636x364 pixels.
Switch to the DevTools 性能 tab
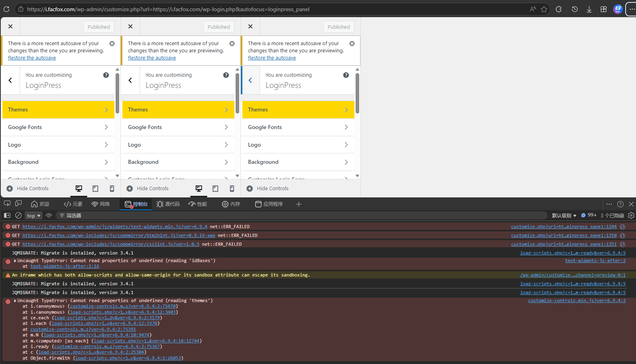(198, 204)
